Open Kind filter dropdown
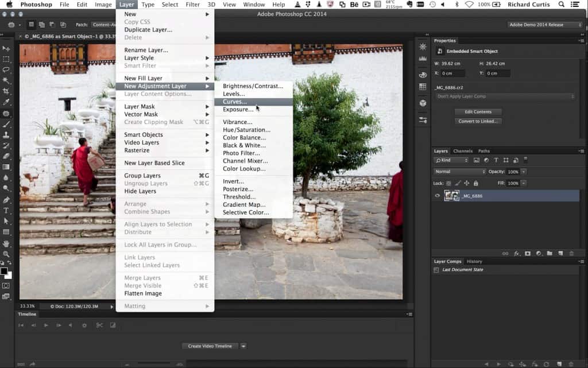This screenshot has width=588, height=368. pyautogui.click(x=451, y=160)
